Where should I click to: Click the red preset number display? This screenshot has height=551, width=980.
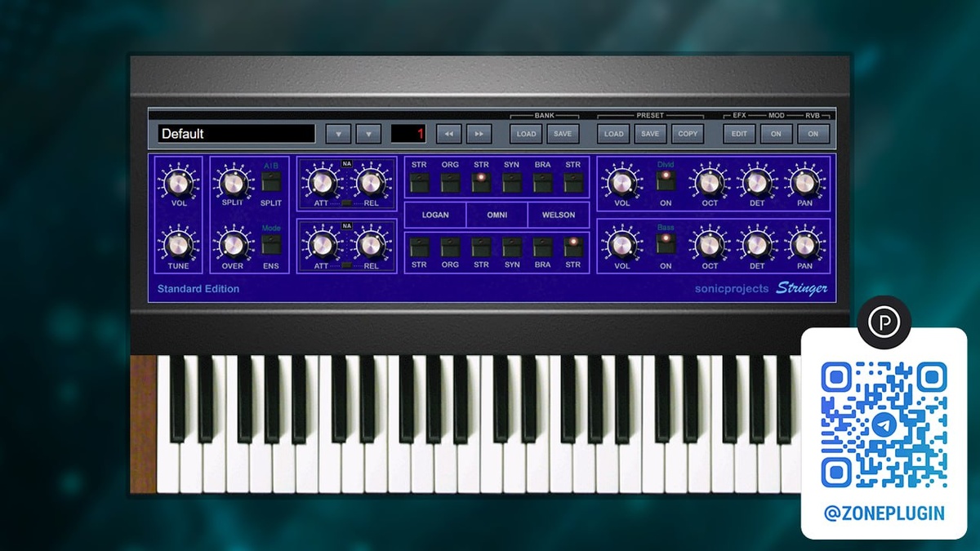pos(409,134)
